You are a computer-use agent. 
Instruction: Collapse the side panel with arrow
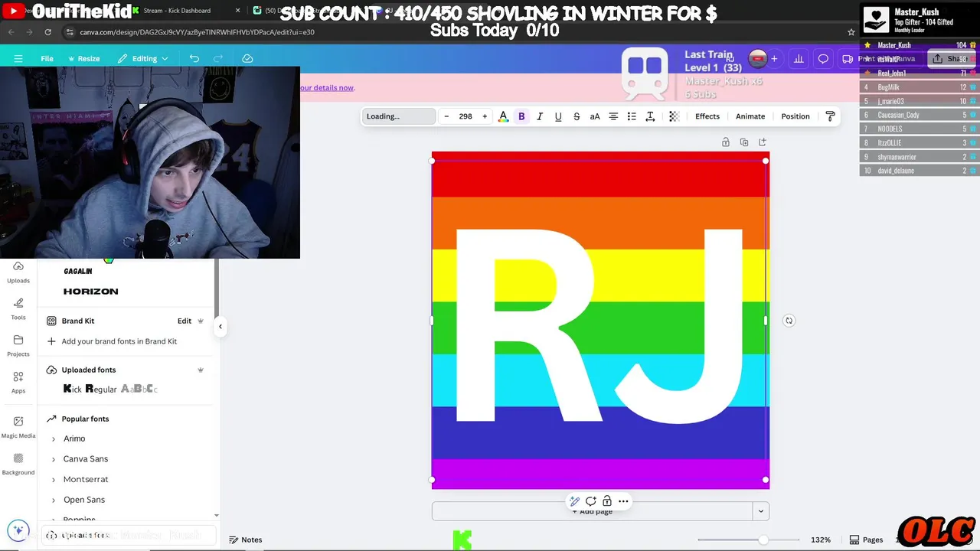click(x=220, y=327)
